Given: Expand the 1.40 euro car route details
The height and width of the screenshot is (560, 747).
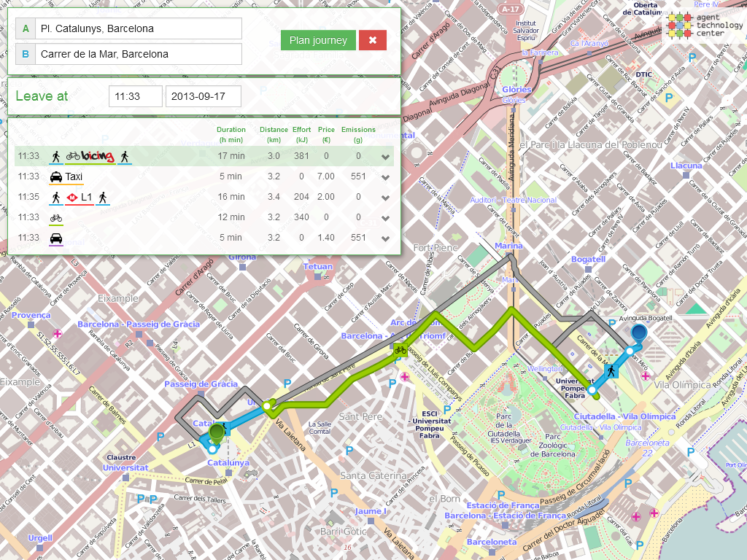Looking at the screenshot, I should pyautogui.click(x=385, y=238).
